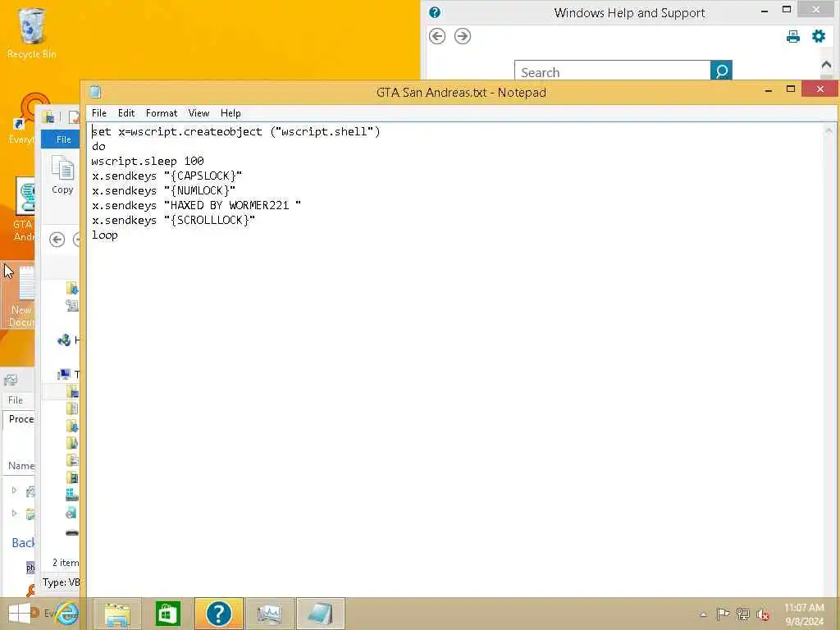Click the muted volume icon in the tray
This screenshot has width=840, height=630.
pos(763,614)
